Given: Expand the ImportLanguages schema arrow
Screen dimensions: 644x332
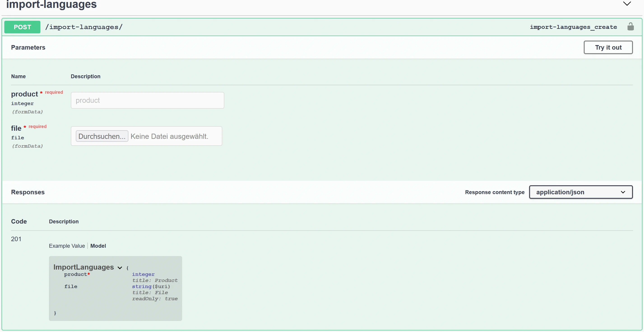Looking at the screenshot, I should (120, 267).
